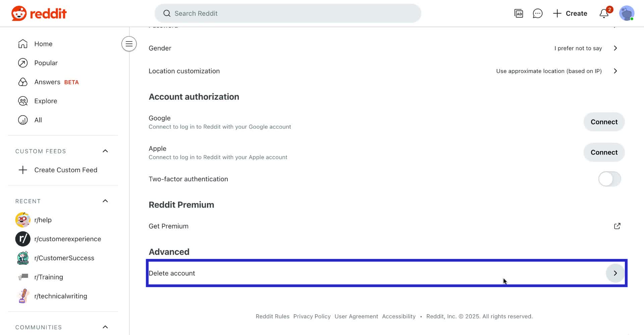Open the Reddit home logo

coord(39,13)
